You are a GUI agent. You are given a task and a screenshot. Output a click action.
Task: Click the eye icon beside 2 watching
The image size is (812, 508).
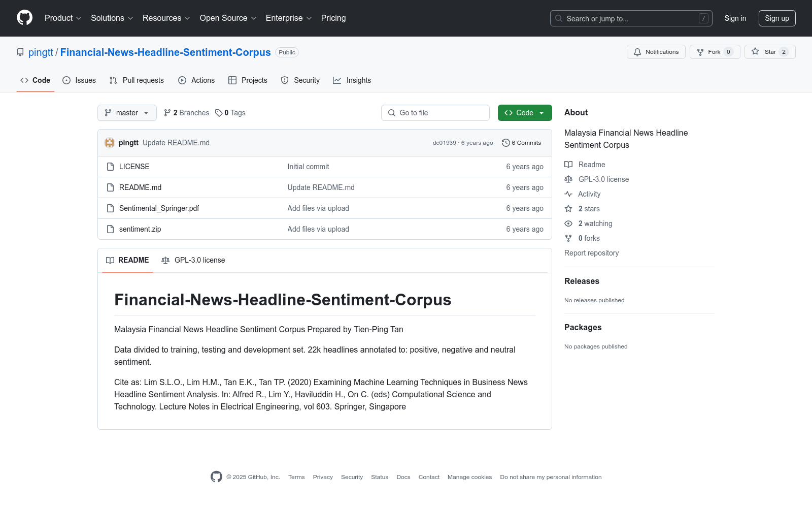(x=568, y=224)
